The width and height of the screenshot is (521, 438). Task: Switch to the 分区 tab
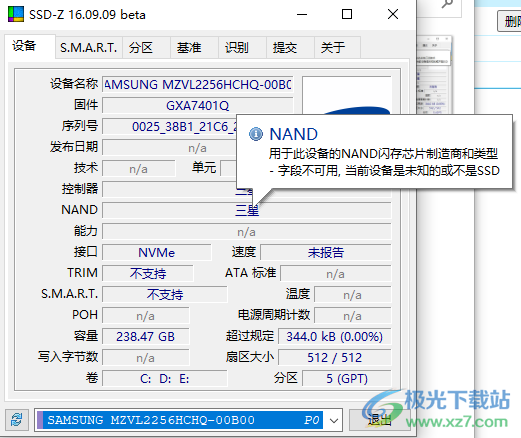point(146,48)
